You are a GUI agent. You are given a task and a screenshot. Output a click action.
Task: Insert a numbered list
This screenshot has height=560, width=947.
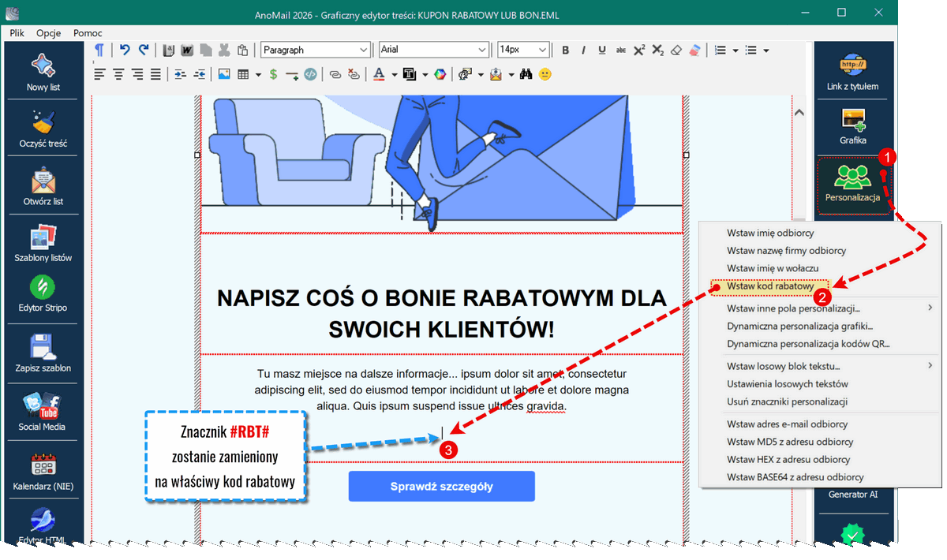click(x=720, y=50)
